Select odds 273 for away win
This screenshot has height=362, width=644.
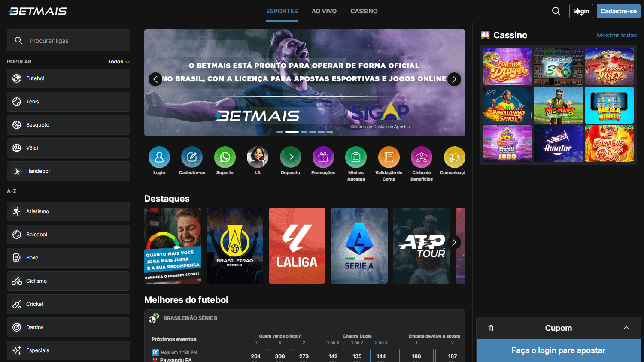pyautogui.click(x=304, y=356)
